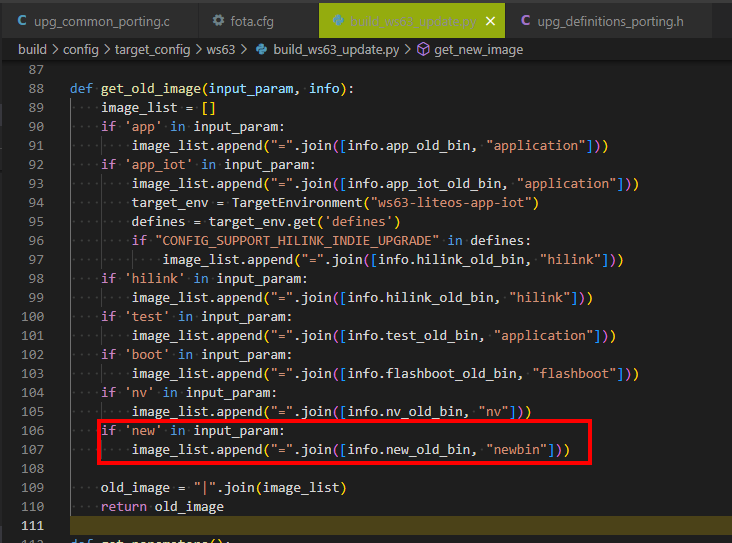
Task: Click the C file icon on upg_common_porting.c tab
Action: (21, 21)
